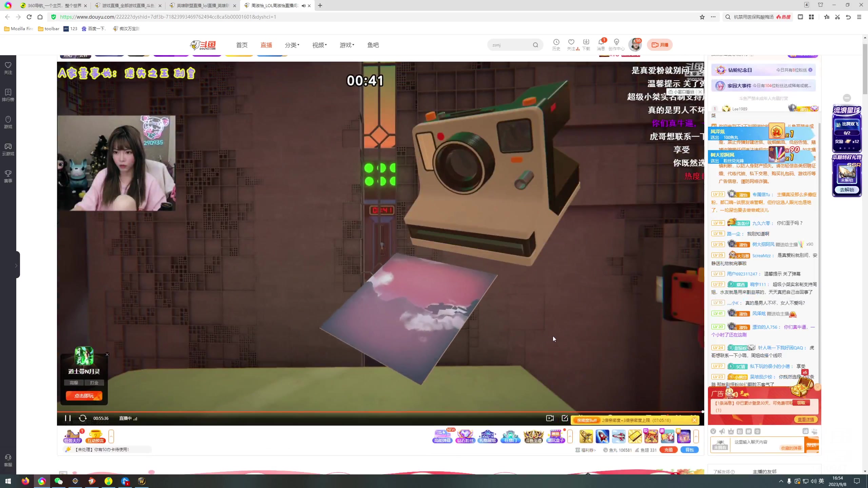Refresh the live stream player
This screenshot has height=488, width=868.
click(83, 418)
